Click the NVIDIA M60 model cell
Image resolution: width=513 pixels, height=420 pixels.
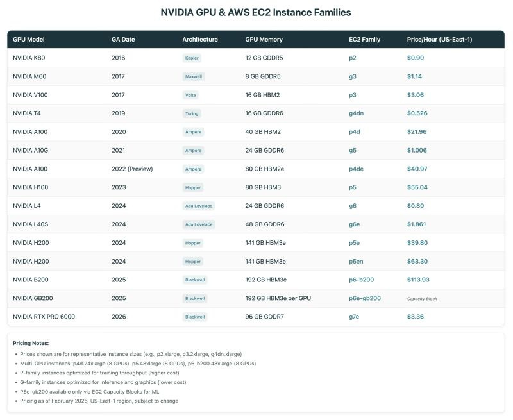tap(29, 76)
